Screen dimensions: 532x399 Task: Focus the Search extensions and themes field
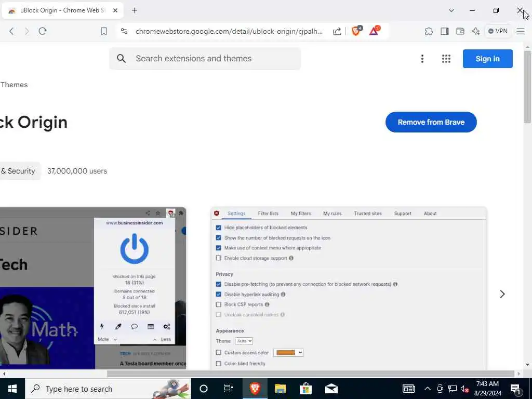205,59
